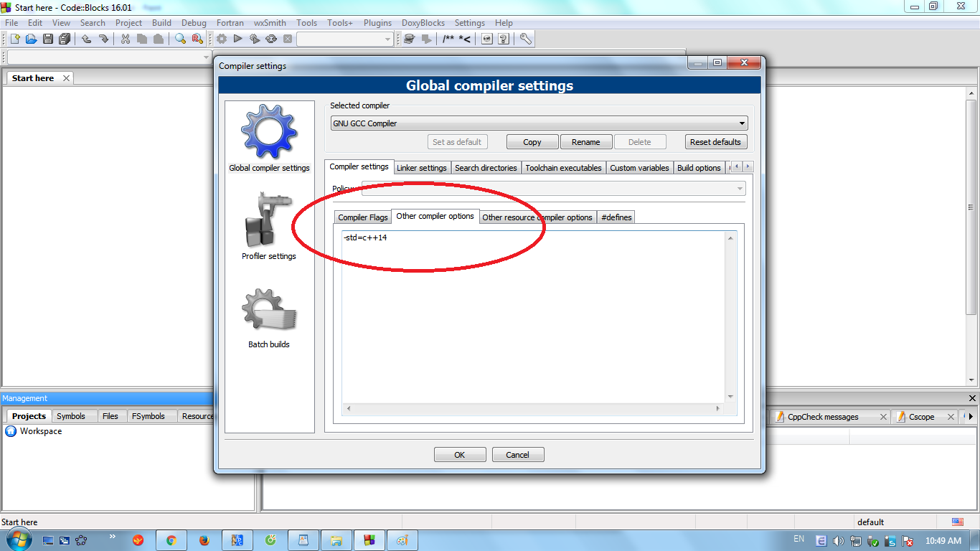This screenshot has width=980, height=551.
Task: Click the volume speaker tray icon
Action: [837, 541]
